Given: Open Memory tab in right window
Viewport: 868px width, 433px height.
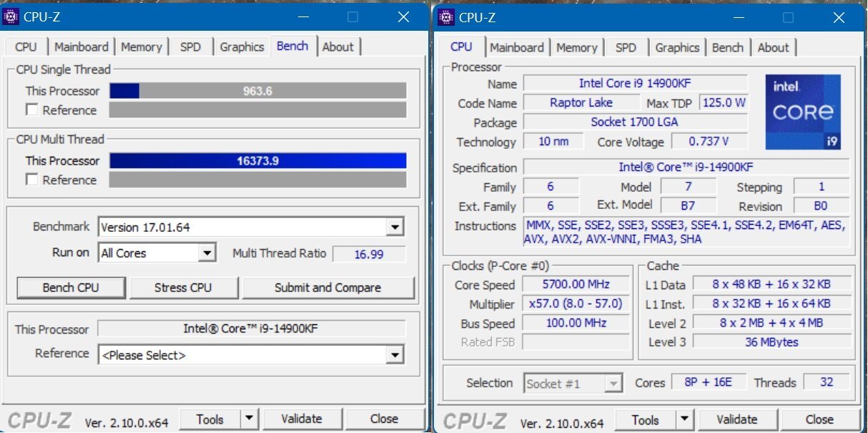Looking at the screenshot, I should coord(576,47).
